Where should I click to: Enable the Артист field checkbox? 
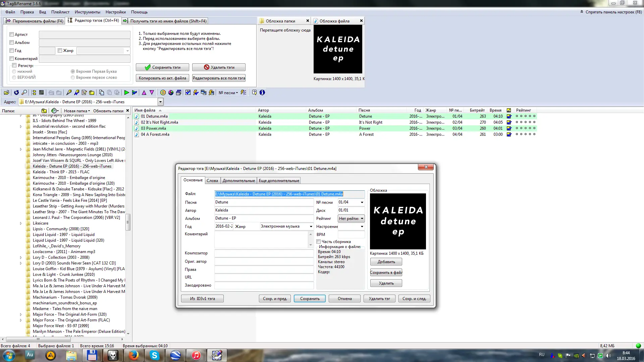[12, 34]
